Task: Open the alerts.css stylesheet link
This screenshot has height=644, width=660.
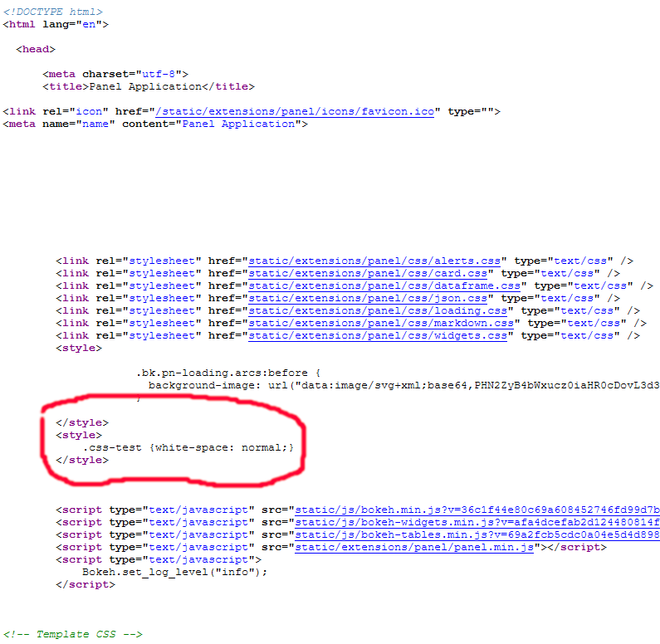Action: (374, 261)
